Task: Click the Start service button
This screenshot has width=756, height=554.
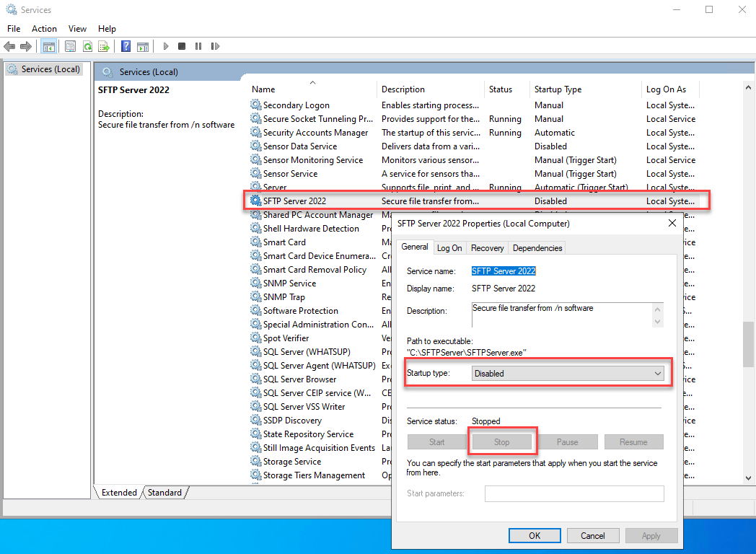Action: (x=437, y=442)
